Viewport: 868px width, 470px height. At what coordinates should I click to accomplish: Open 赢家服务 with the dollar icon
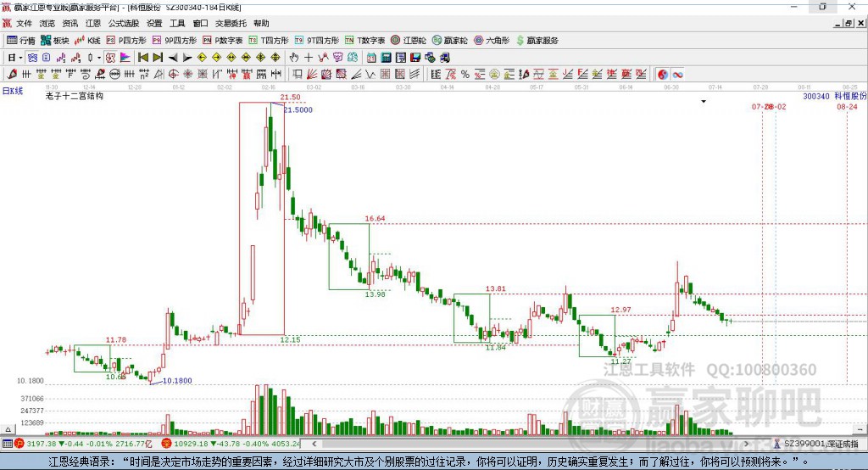pos(537,41)
